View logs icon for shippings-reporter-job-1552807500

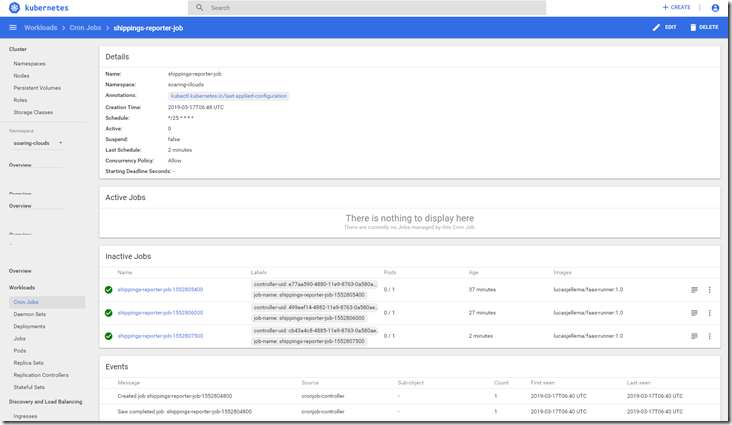[694, 336]
